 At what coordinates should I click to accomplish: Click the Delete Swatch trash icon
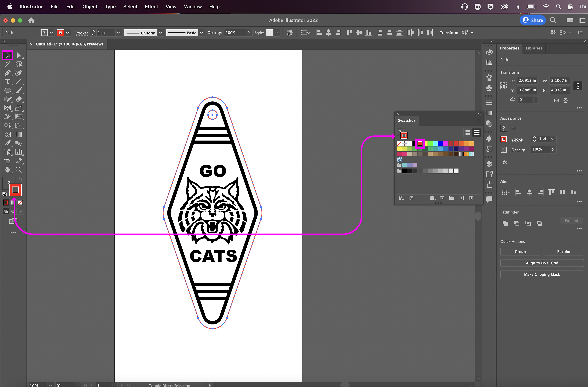tap(471, 198)
